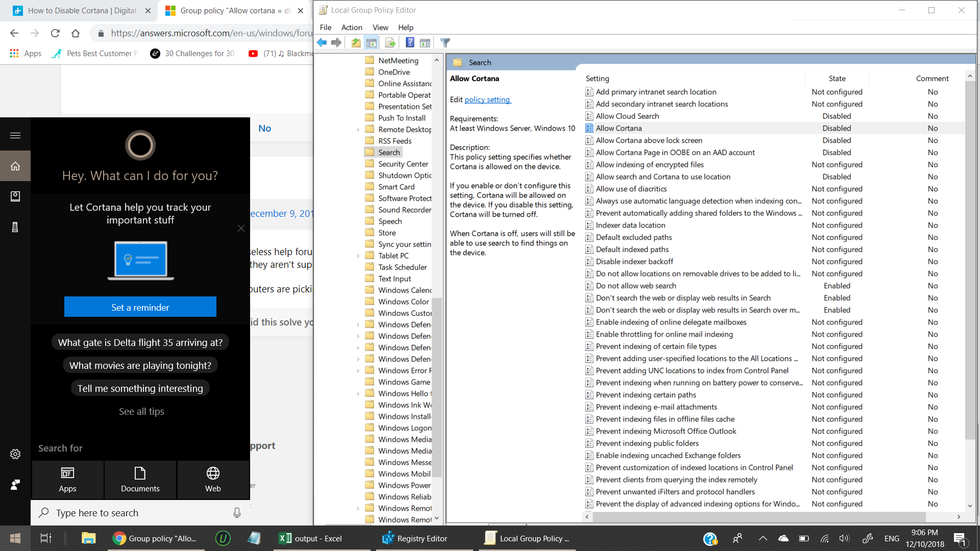Dismiss the Cortana reminder tip

(241, 229)
